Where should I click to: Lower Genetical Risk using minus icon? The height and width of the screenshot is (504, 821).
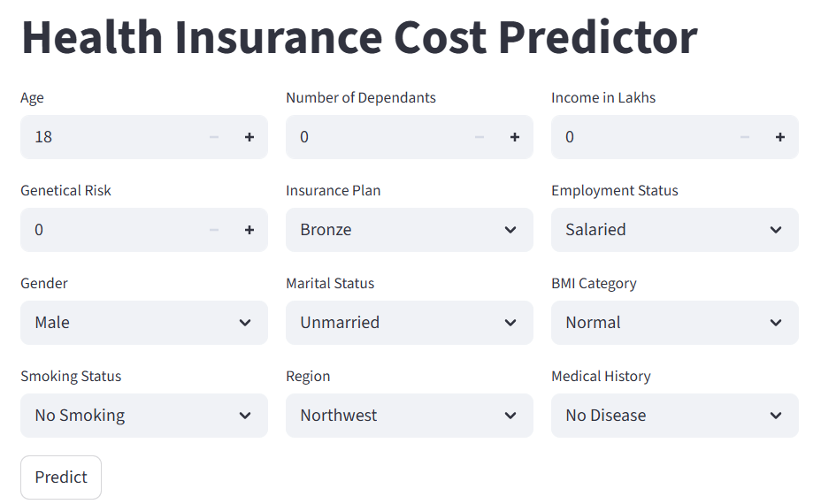tap(214, 230)
